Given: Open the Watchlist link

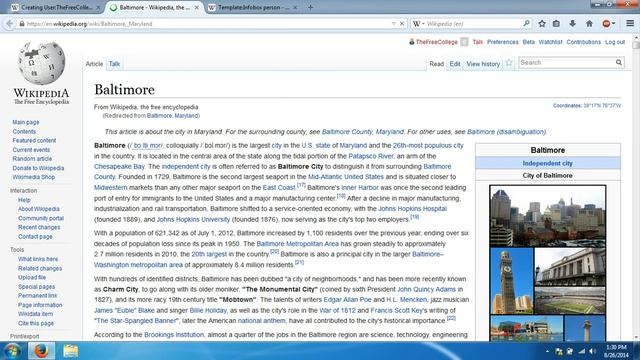Looking at the screenshot, I should click(550, 42).
